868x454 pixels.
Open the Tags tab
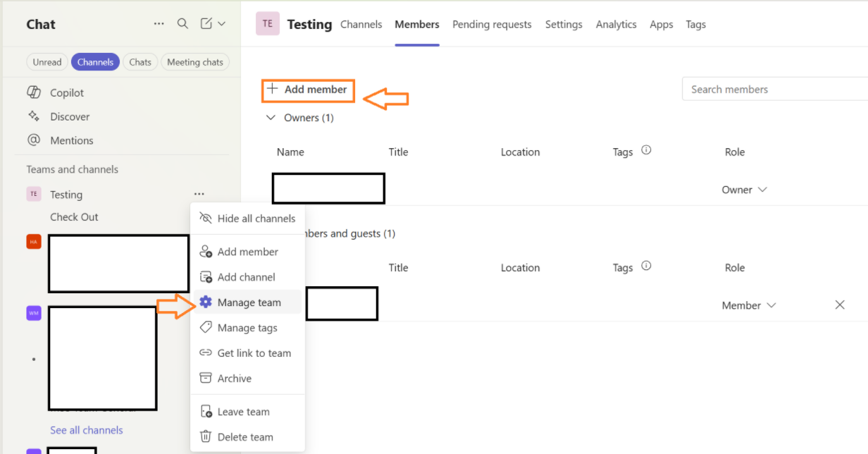coord(696,24)
